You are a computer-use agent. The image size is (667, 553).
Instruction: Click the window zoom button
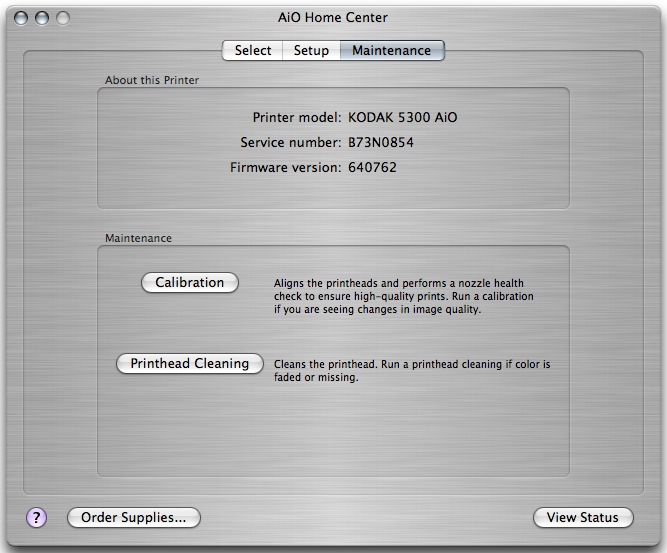point(63,17)
